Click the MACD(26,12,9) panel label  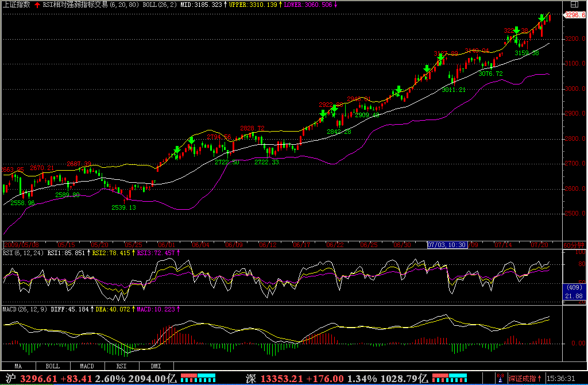coord(25,309)
